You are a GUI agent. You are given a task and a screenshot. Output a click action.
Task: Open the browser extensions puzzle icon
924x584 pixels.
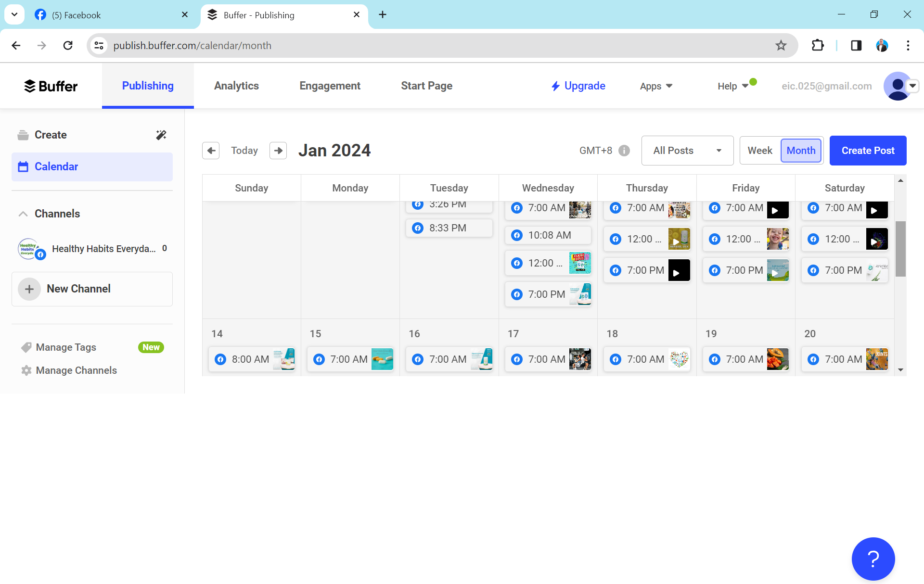point(818,45)
